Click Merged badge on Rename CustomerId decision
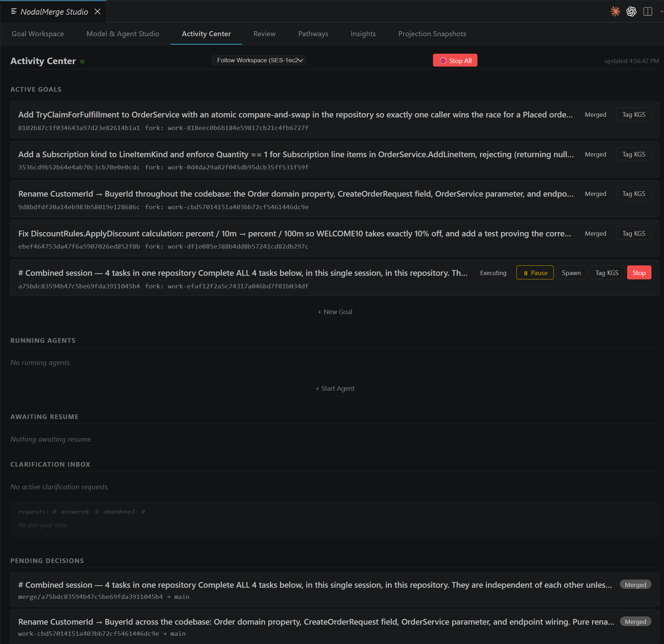The image size is (664, 644). pos(635,622)
